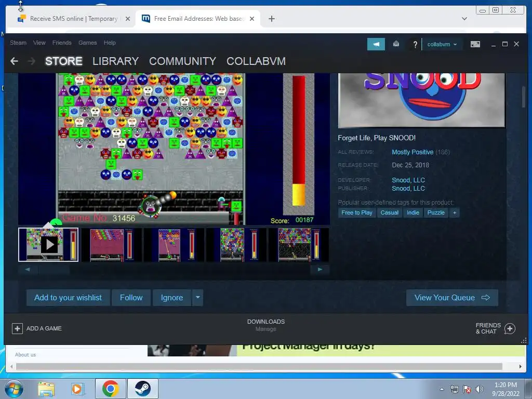Show hidden tray icons arrow

pos(442,389)
